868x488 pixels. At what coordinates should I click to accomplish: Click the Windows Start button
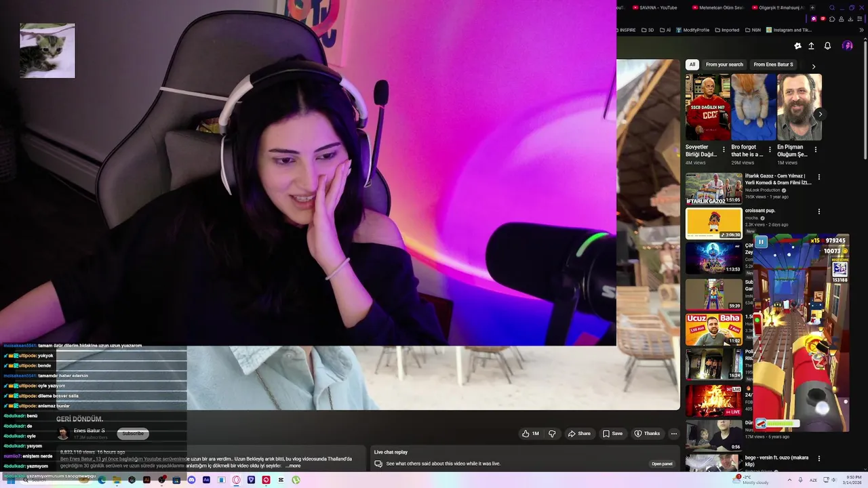(10, 480)
